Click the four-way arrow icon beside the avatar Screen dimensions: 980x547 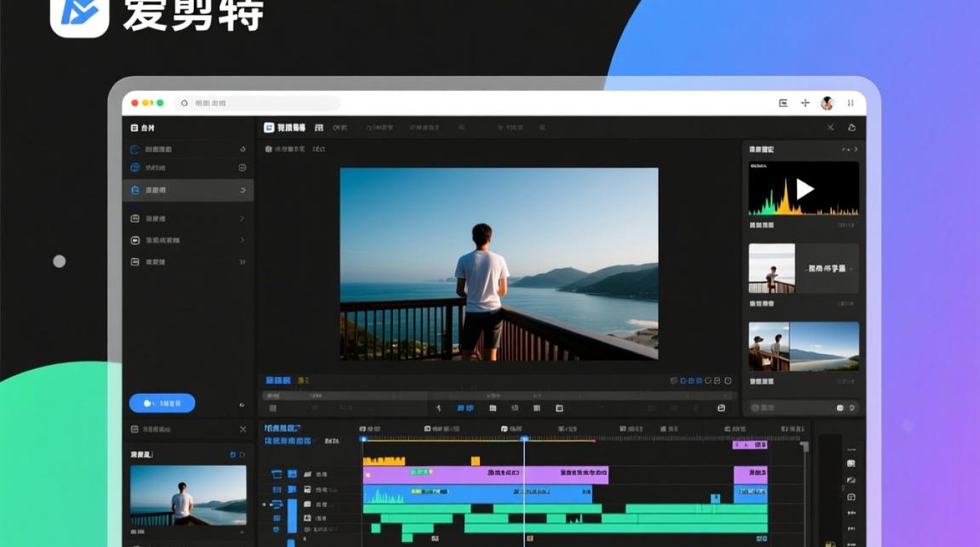click(805, 104)
